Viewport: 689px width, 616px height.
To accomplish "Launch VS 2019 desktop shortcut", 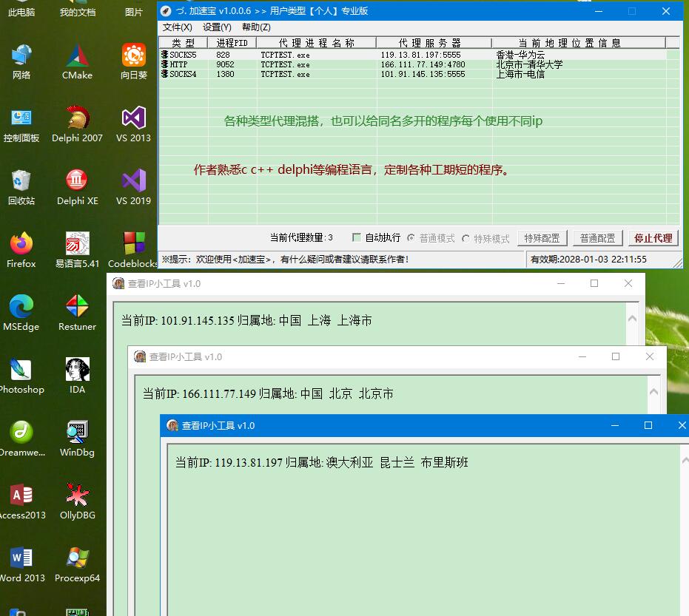I will coord(133,188).
